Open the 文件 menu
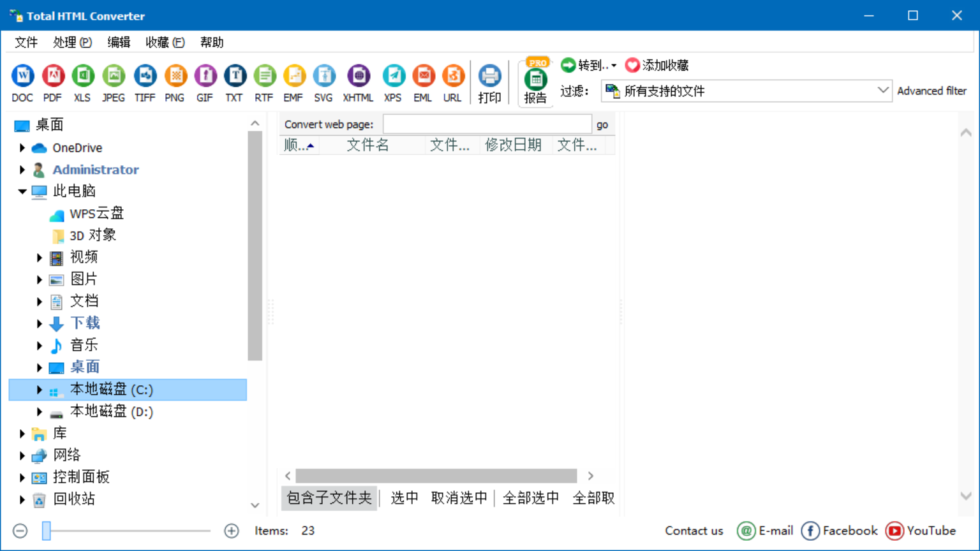Viewport: 980px width, 551px height. coord(26,42)
